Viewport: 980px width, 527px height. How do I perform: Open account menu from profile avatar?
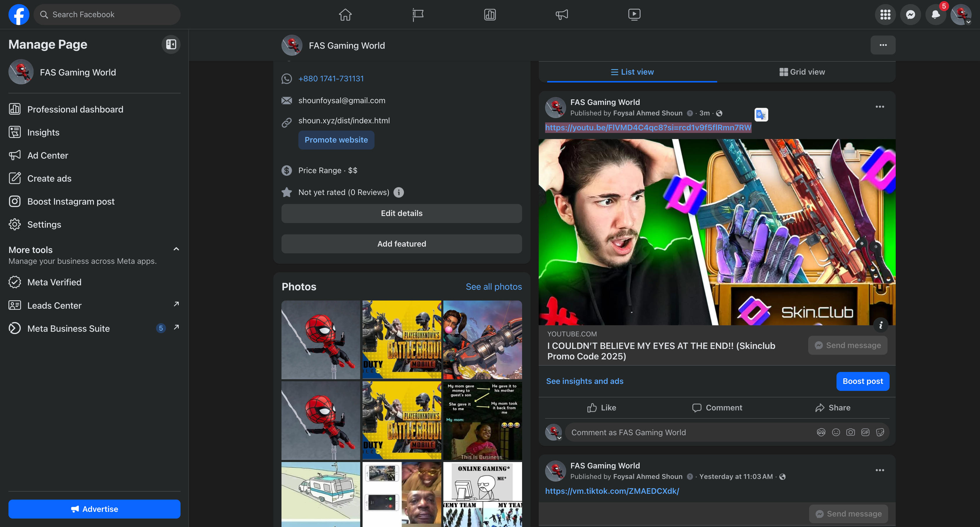point(961,15)
